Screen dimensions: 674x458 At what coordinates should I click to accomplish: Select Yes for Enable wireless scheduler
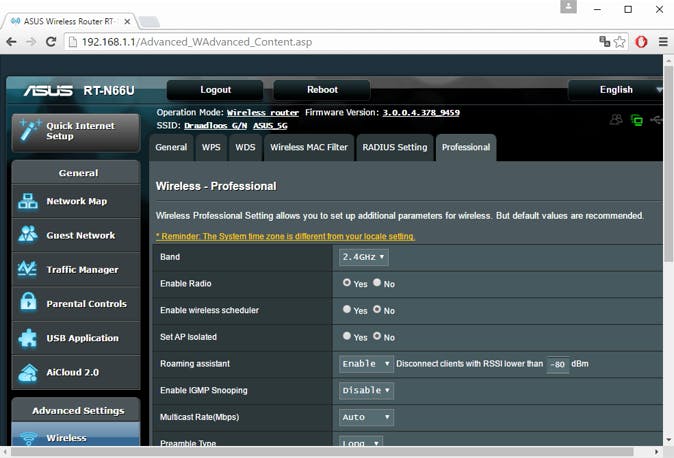point(347,309)
